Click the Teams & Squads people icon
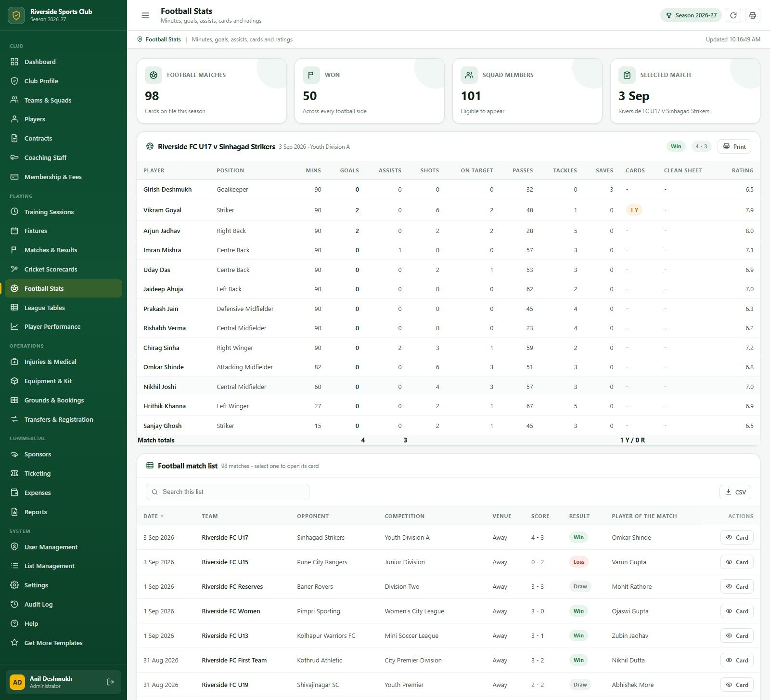Screen dimensions: 770x700 coord(14,100)
